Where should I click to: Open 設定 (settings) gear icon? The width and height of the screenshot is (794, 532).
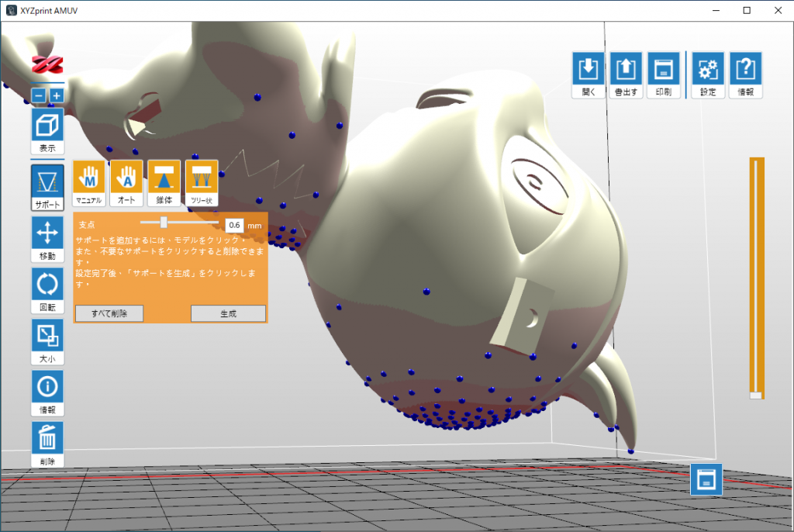point(708,75)
